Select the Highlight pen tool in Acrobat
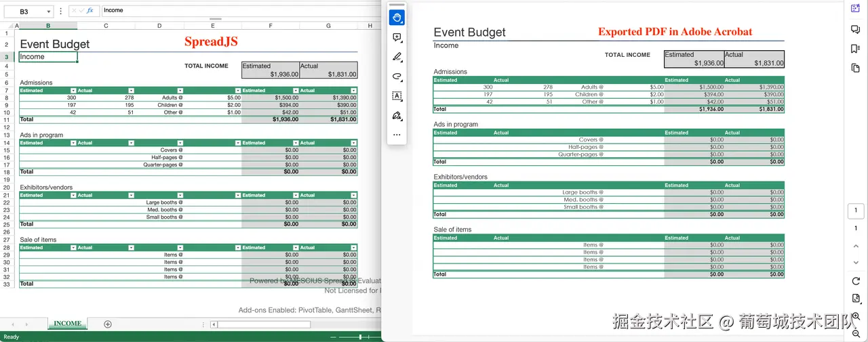 [397, 57]
